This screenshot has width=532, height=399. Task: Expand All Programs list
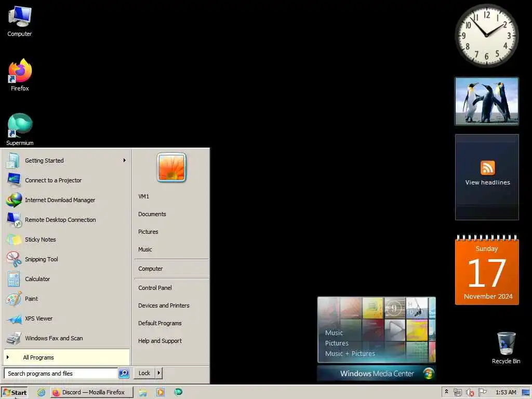coord(66,357)
